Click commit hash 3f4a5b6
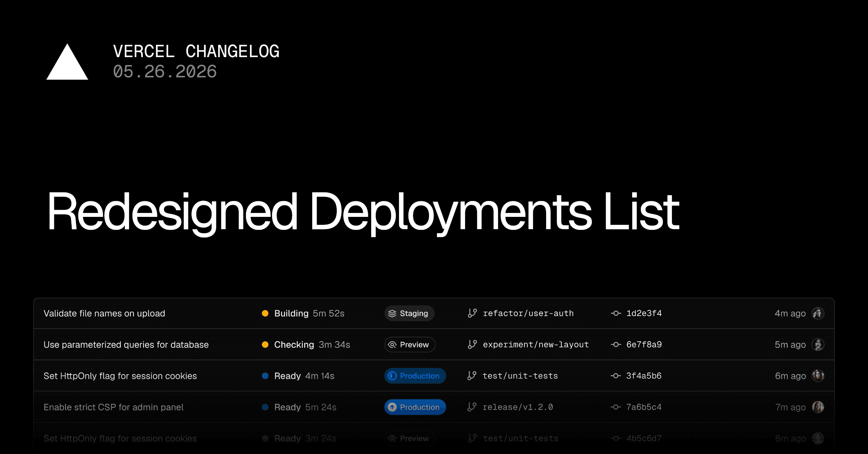The width and height of the screenshot is (868, 454). [644, 376]
